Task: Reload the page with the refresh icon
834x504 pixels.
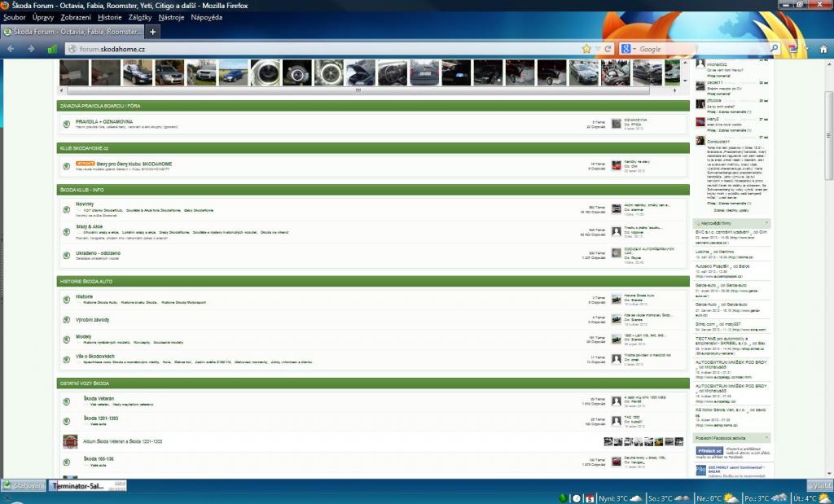Action: (608, 49)
